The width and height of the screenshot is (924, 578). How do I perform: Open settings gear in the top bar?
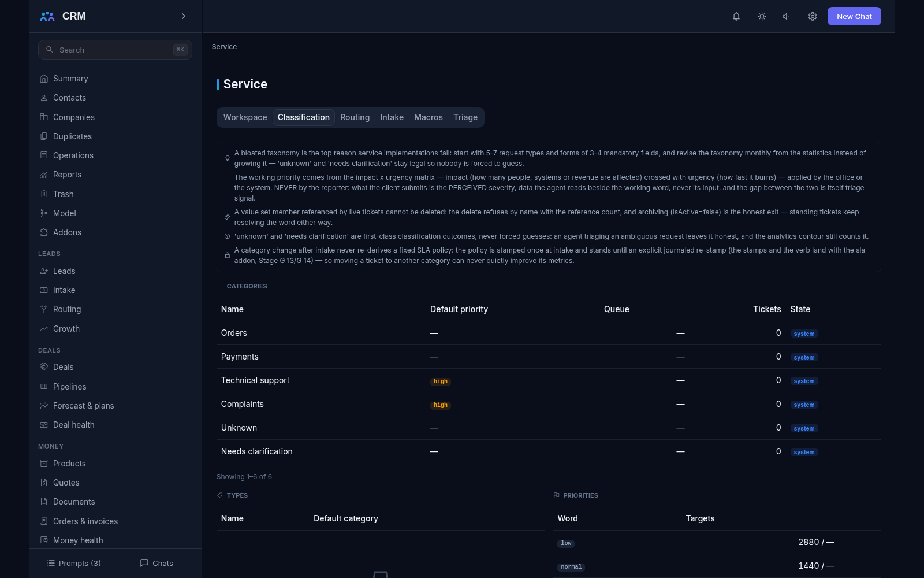pyautogui.click(x=813, y=16)
